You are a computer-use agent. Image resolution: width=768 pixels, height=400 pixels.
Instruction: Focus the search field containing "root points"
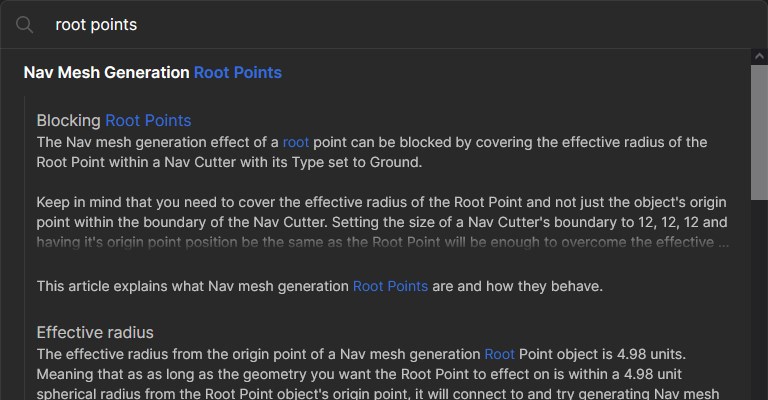tap(392, 24)
